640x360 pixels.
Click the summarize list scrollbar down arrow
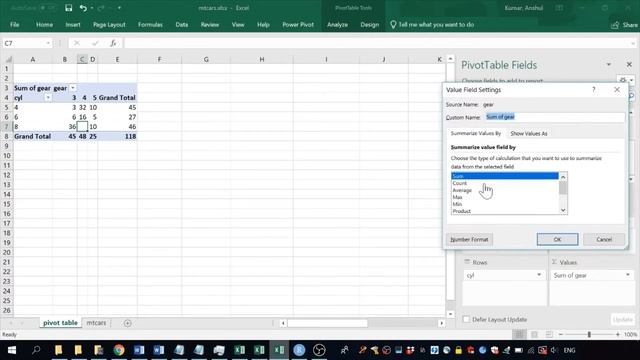pyautogui.click(x=563, y=210)
